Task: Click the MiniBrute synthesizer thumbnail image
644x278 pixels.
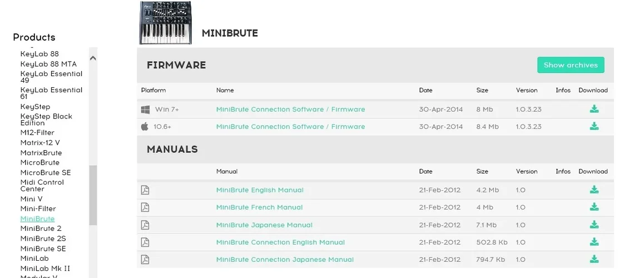Action: (165, 23)
